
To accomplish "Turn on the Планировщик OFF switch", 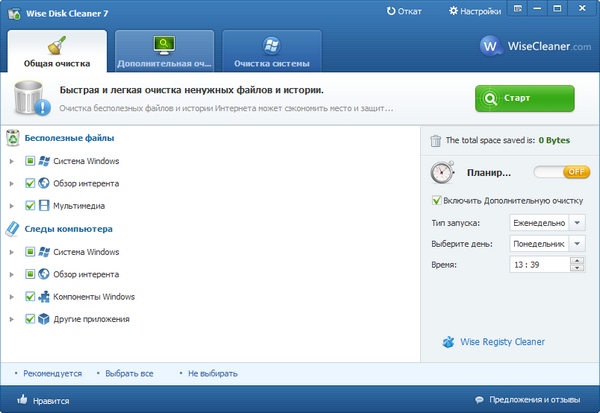I will [x=562, y=172].
